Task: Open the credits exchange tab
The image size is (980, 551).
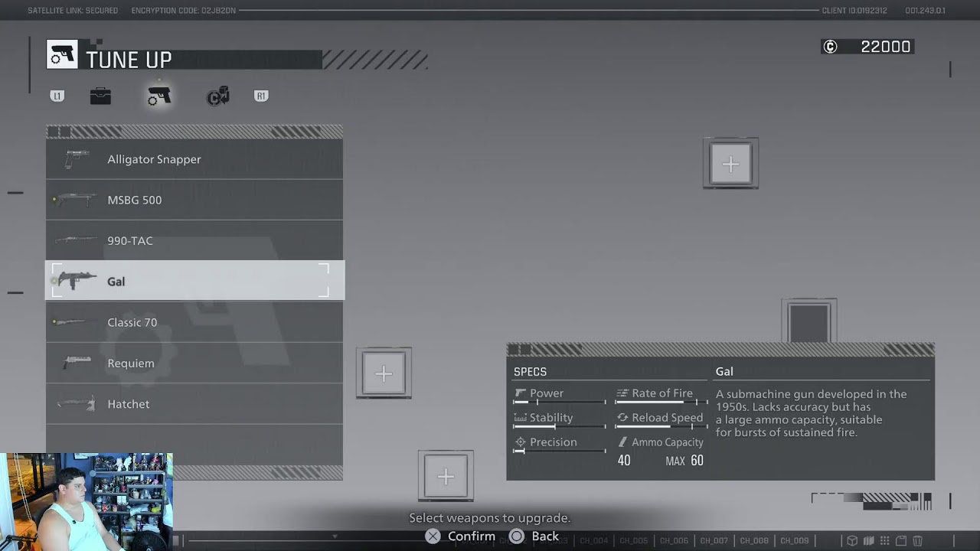Action: click(218, 96)
